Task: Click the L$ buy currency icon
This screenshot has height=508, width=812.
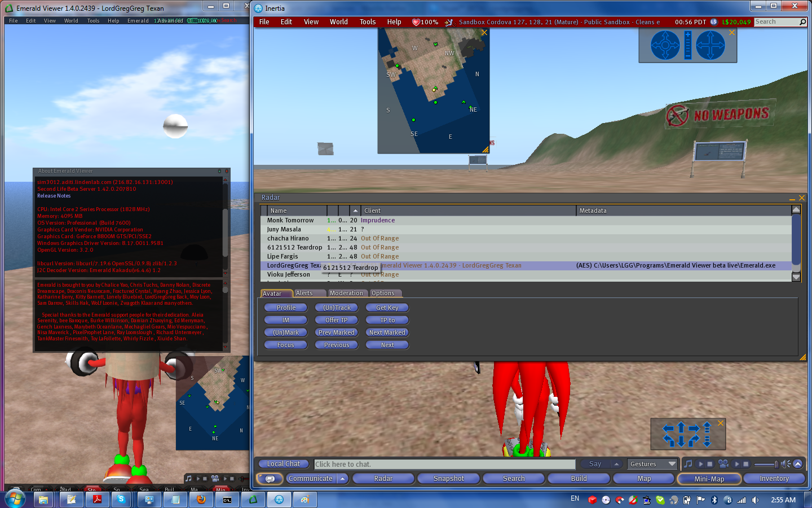Action: pyautogui.click(x=714, y=22)
